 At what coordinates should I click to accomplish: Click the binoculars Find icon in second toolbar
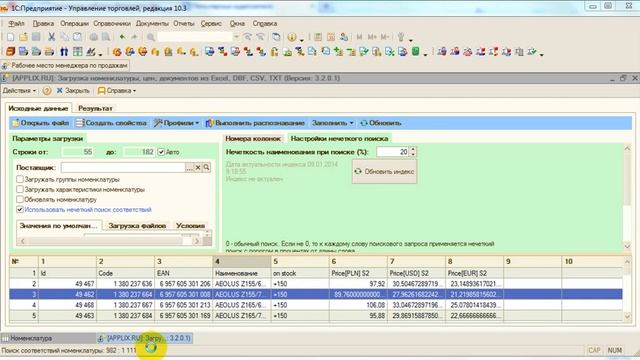64,52
